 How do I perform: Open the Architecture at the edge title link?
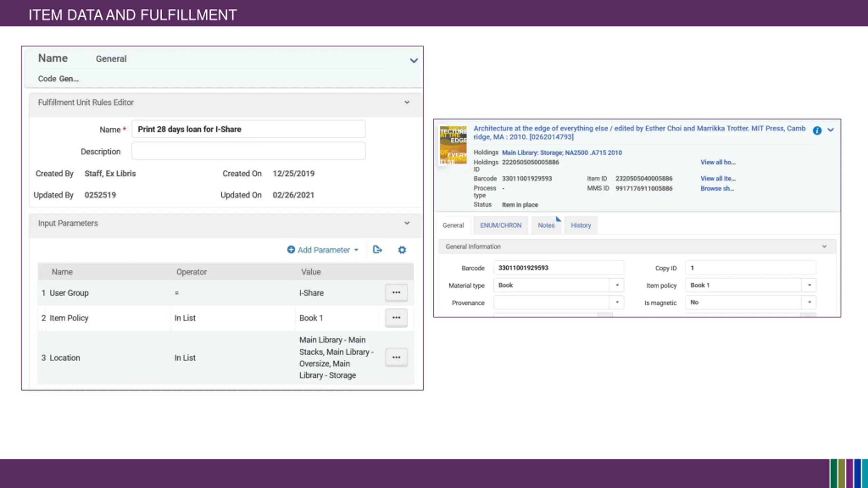pos(639,133)
